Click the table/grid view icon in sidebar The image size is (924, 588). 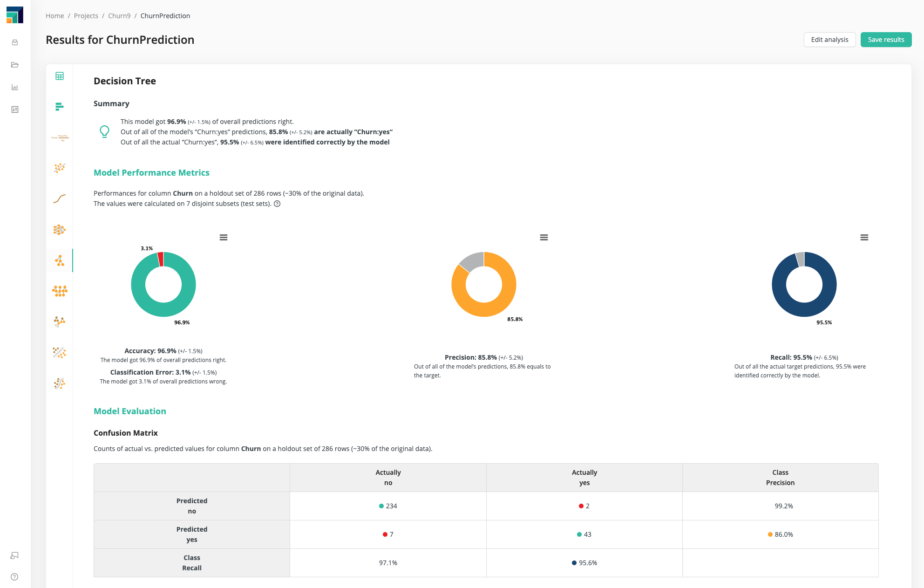[60, 76]
